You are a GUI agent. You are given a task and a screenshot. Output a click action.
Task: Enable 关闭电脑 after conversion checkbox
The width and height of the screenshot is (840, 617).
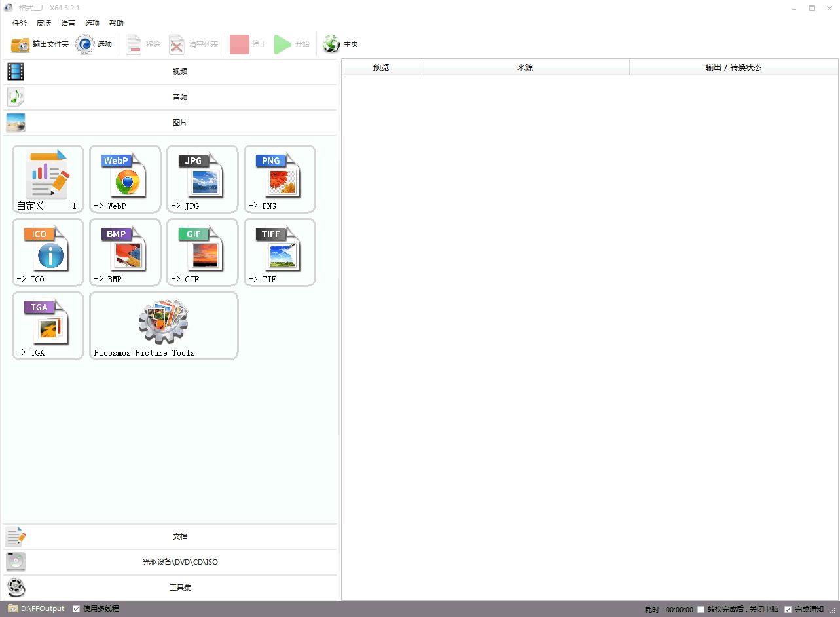coord(701,609)
